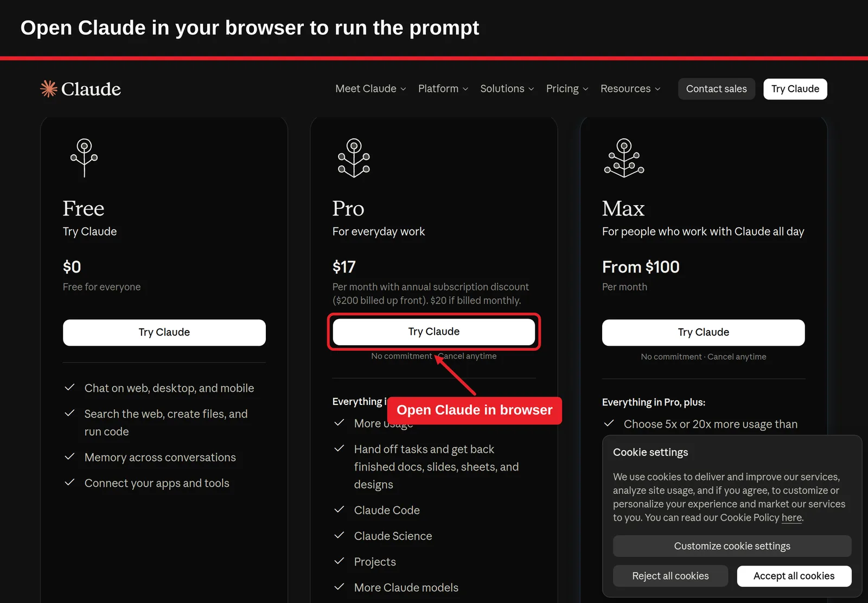Viewport: 868px width, 603px height.
Task: Click 'Search the web, create files, and run code'
Action: (166, 423)
